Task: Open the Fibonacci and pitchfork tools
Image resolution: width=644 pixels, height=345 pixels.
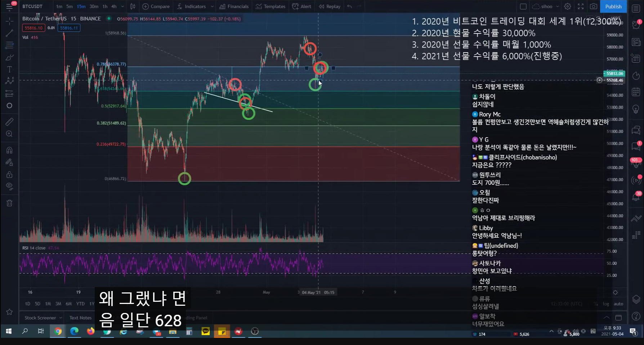Action: (x=9, y=45)
